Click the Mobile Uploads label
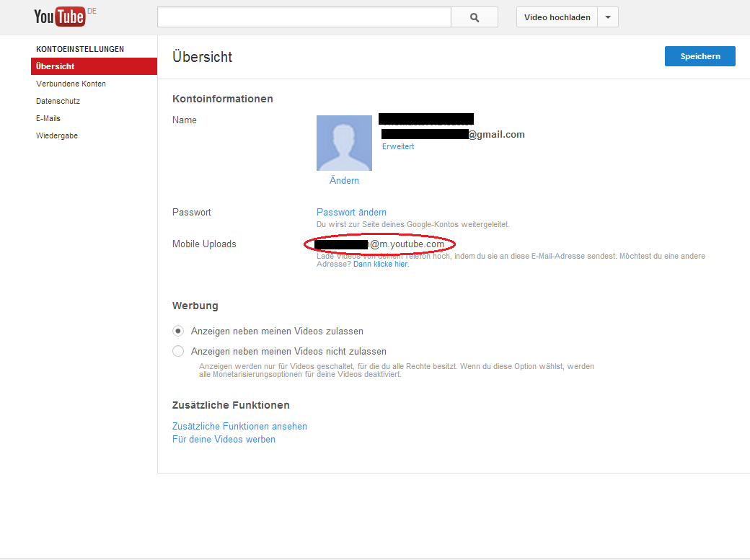Viewport: 750px width, 560px height. [x=204, y=244]
